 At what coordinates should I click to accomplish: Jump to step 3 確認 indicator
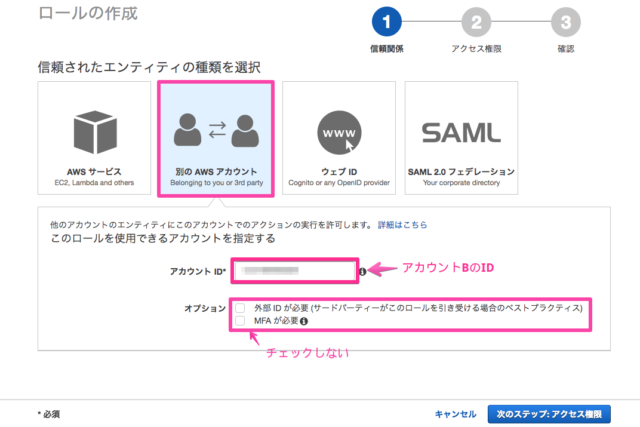(x=566, y=22)
